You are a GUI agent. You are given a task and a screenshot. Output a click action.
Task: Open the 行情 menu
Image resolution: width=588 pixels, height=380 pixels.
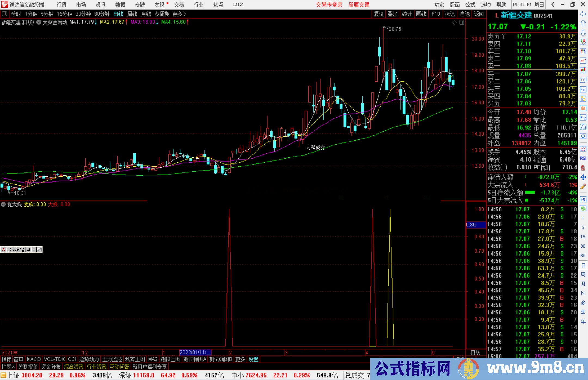pyautogui.click(x=62, y=5)
